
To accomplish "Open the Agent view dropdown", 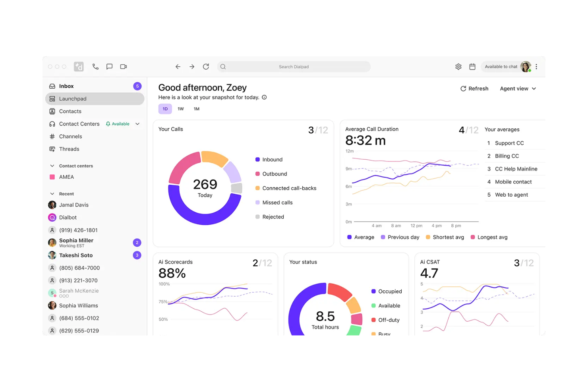I will [518, 89].
